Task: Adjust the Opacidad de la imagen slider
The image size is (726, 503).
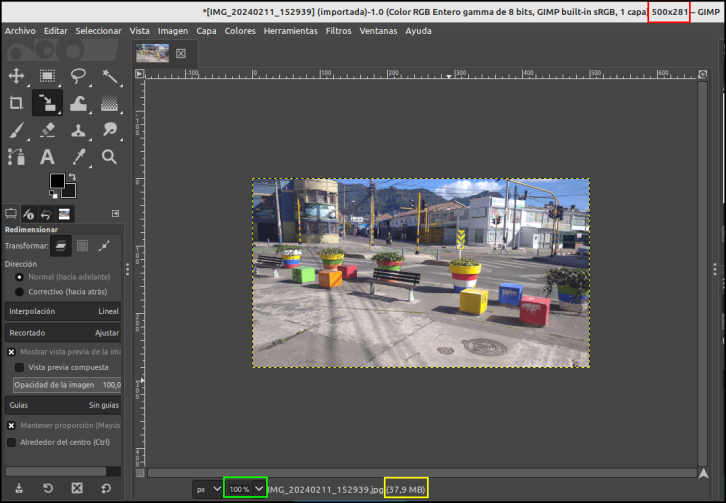Action: point(67,385)
